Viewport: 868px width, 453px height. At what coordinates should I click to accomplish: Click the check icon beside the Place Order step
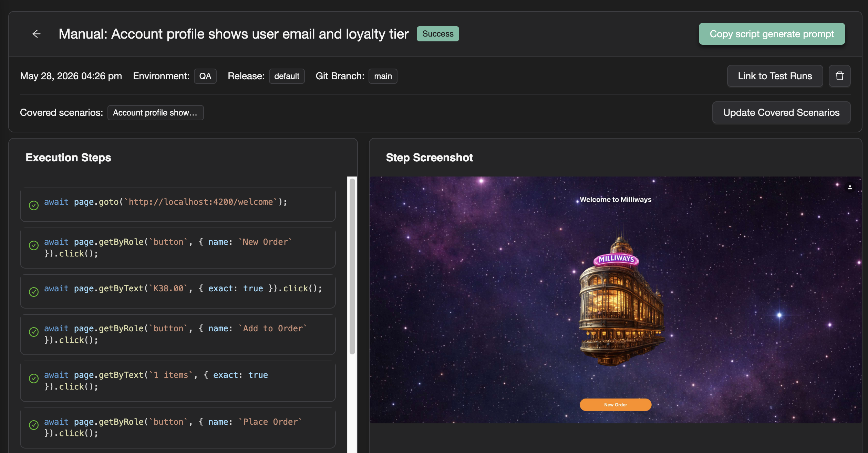click(x=34, y=425)
